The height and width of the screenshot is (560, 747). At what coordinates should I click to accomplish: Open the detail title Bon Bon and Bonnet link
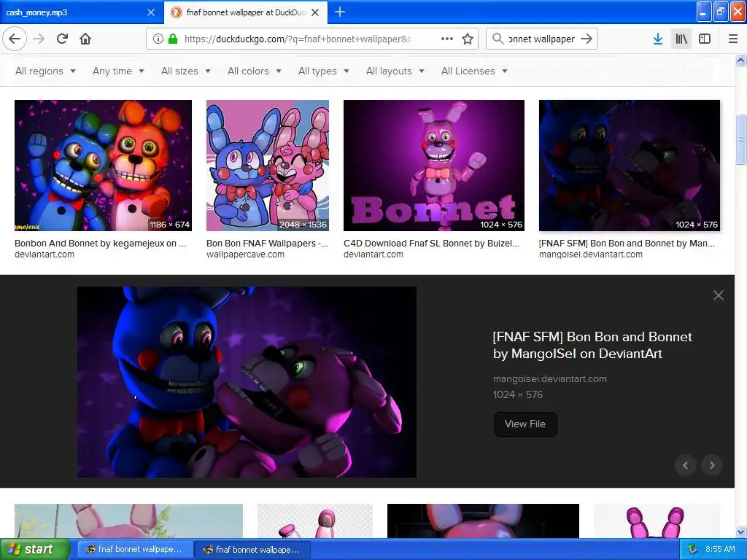point(592,345)
